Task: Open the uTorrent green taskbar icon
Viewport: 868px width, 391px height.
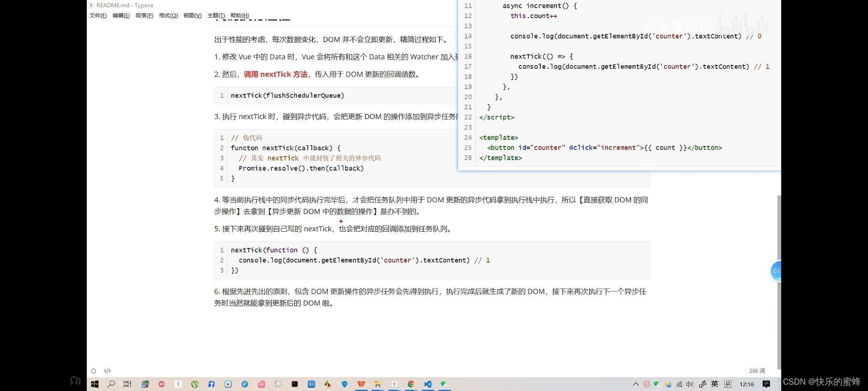Action: (x=195, y=384)
